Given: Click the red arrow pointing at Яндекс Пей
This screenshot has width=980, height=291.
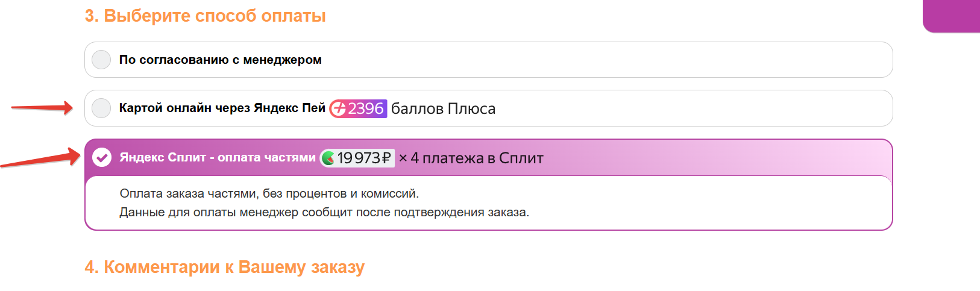Looking at the screenshot, I should 42,108.
